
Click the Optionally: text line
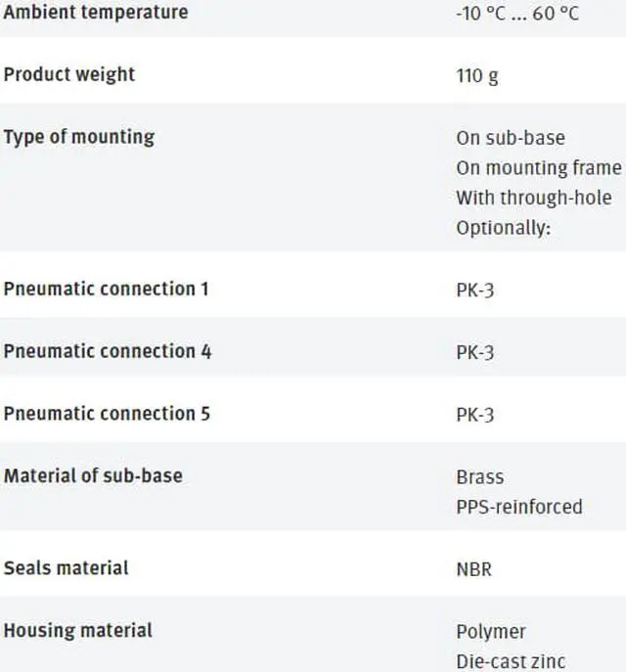[x=504, y=228]
